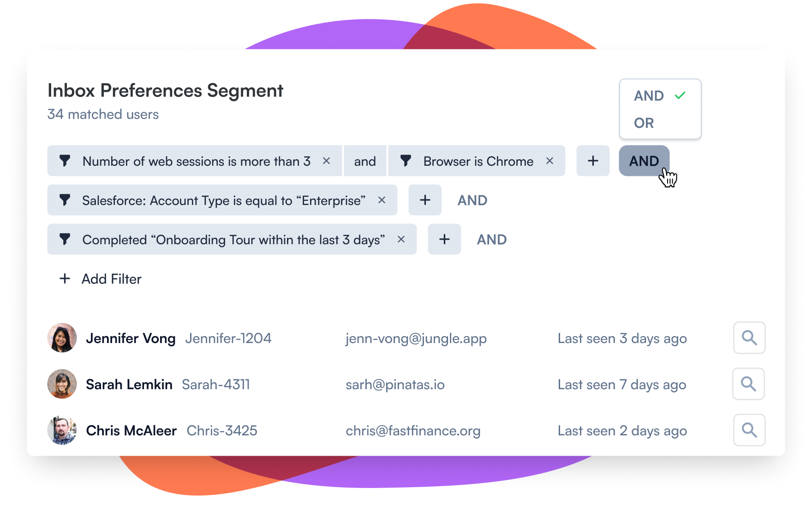
Task: Click the Chris McAleer user name
Action: pos(131,431)
